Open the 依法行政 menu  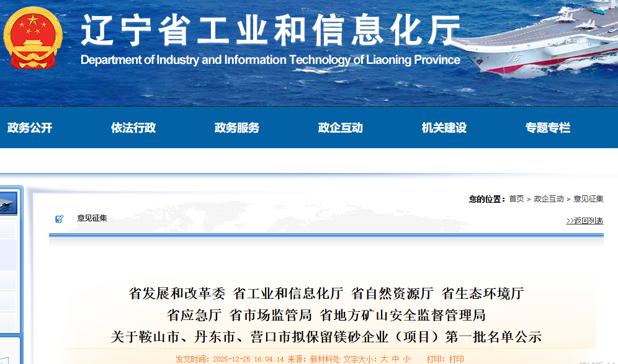pyautogui.click(x=133, y=128)
